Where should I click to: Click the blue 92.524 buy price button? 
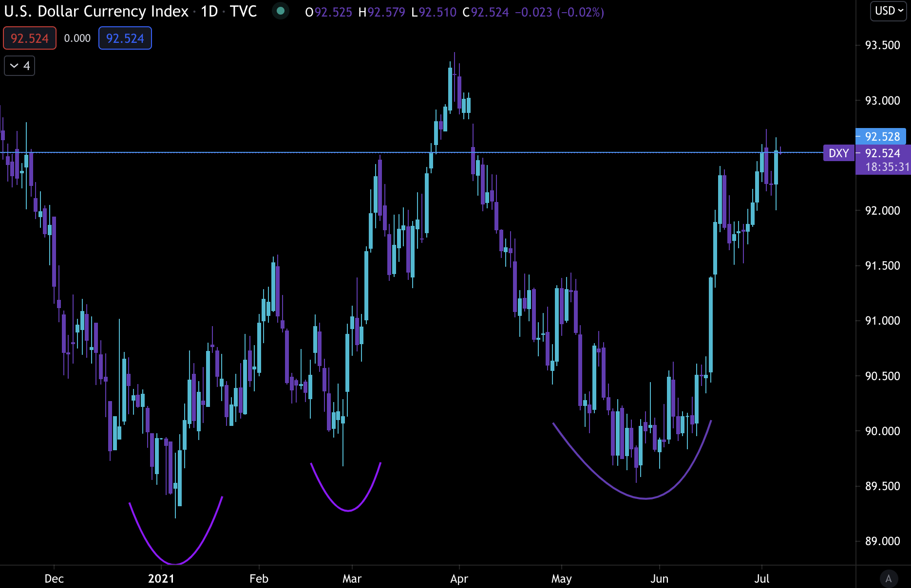[125, 38]
